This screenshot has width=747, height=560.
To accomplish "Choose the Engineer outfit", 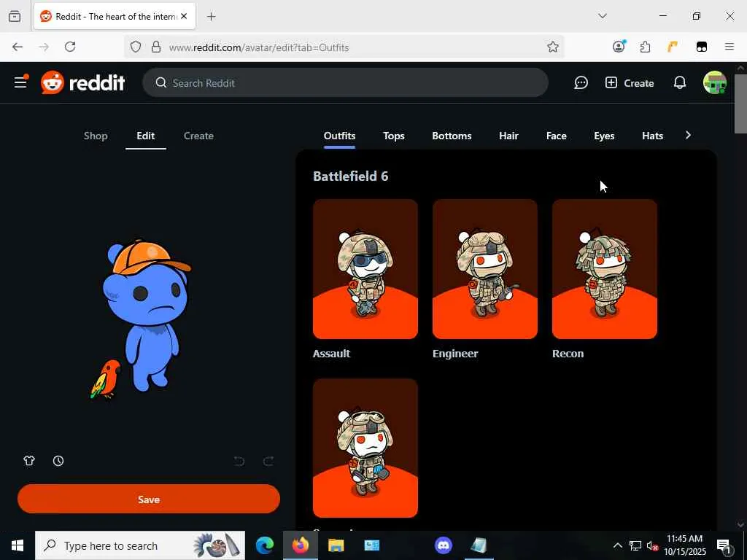I will coord(485,269).
